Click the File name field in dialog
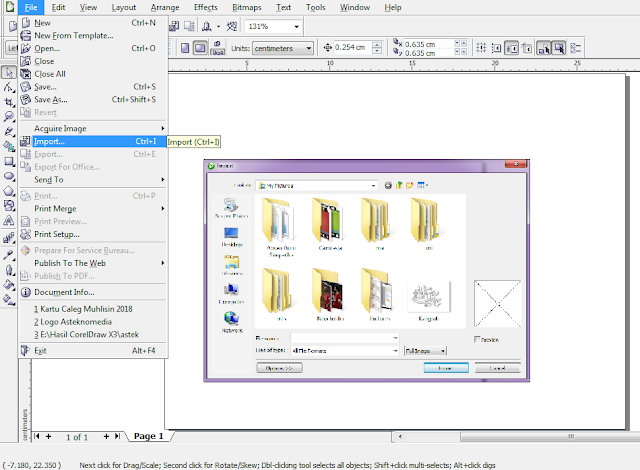 344,338
